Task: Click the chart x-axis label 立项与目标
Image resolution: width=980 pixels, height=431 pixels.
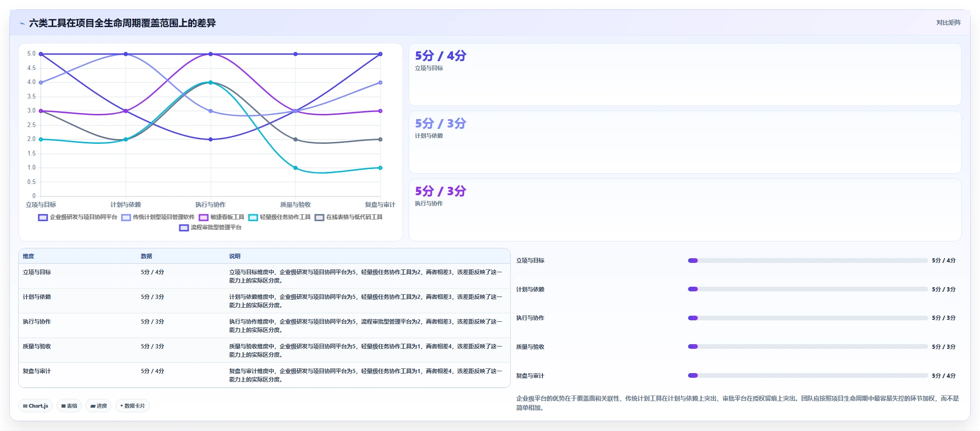Action: coord(41,205)
